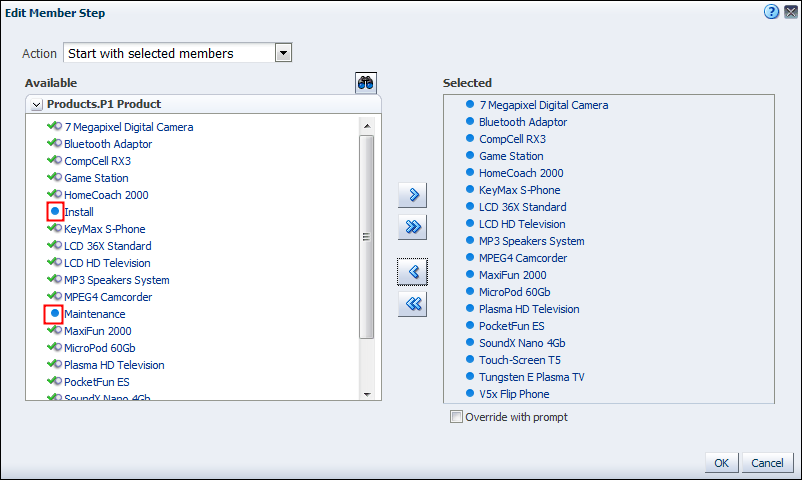Click the binoculars search icon
Image resolution: width=802 pixels, height=480 pixels.
[366, 83]
